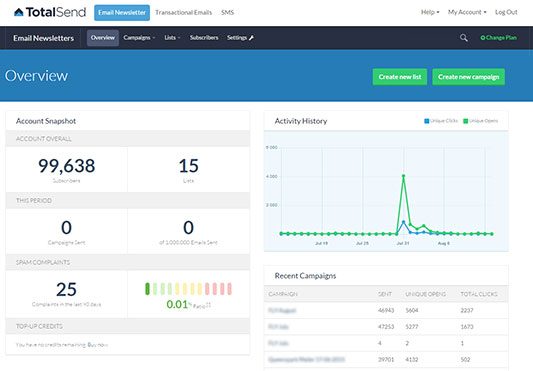This screenshot has width=533, height=371.
Task: Switch to SMS section
Action: tap(227, 13)
